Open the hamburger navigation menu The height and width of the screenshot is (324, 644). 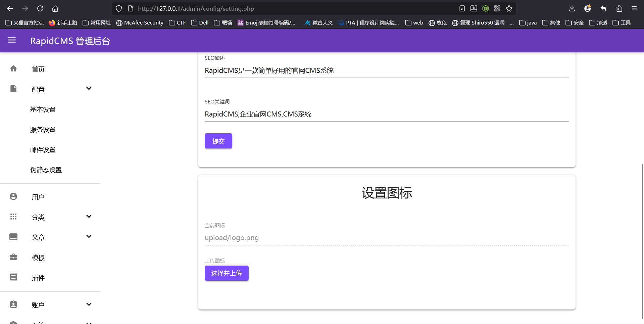[12, 40]
